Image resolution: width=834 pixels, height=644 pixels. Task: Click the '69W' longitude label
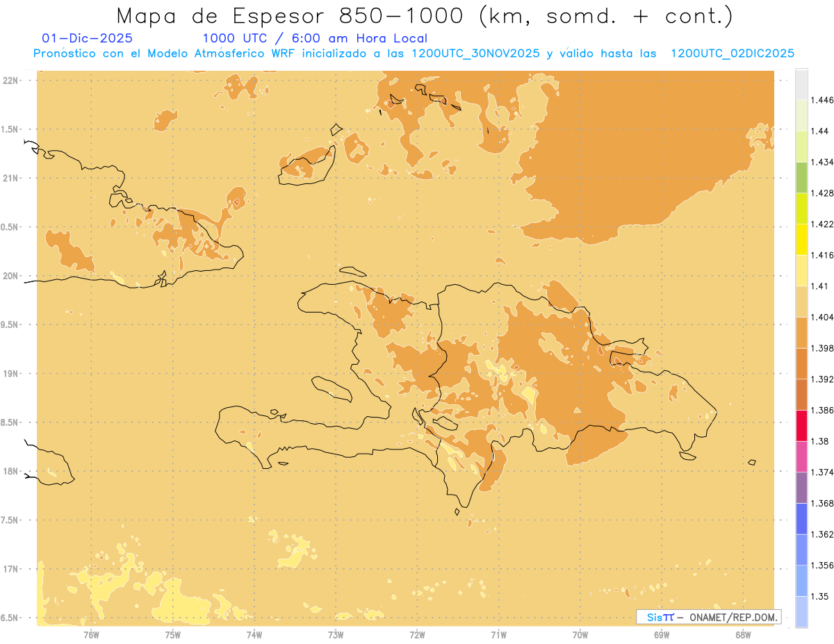(x=662, y=634)
